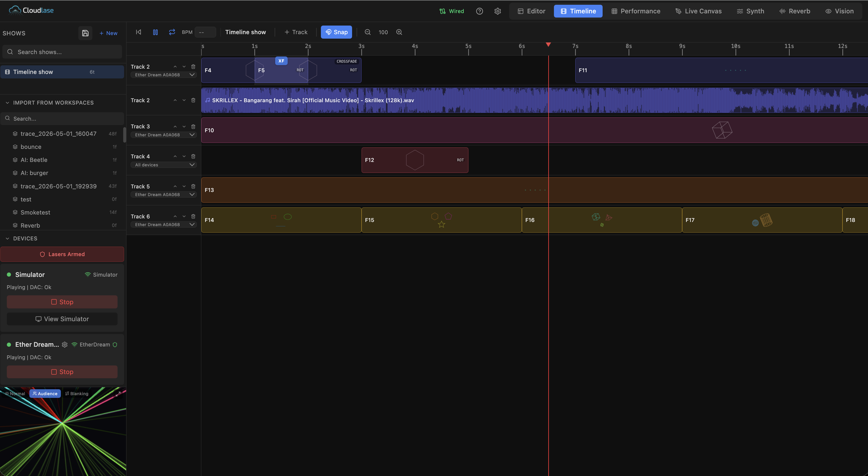
Task: Select workspace item trace_2026-05-01_160047
Action: (x=62, y=134)
